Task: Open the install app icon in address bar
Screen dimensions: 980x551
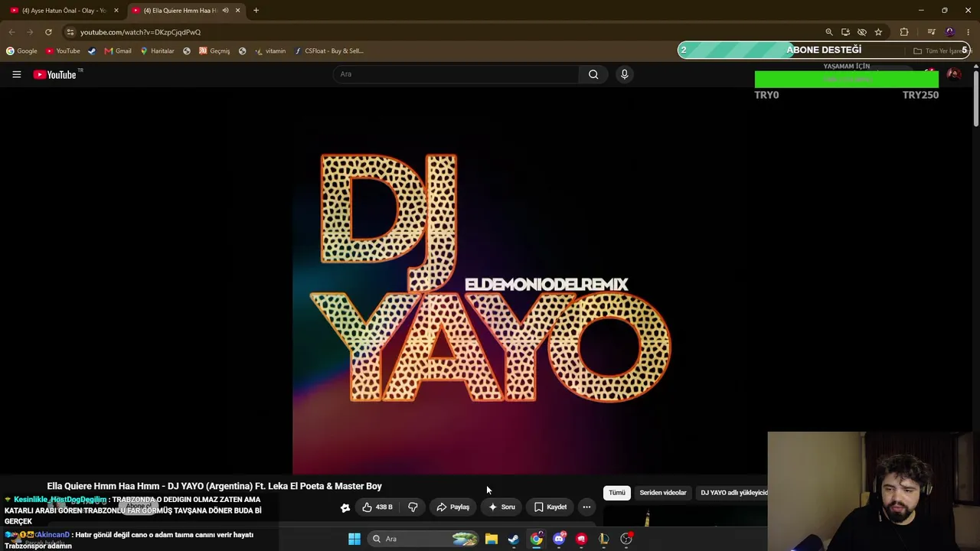Action: click(x=845, y=32)
